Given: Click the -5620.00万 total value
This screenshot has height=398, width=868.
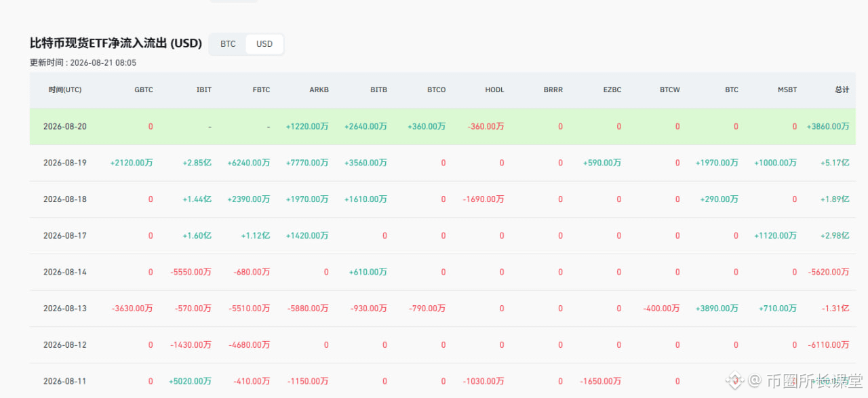Looking at the screenshot, I should pyautogui.click(x=829, y=273).
